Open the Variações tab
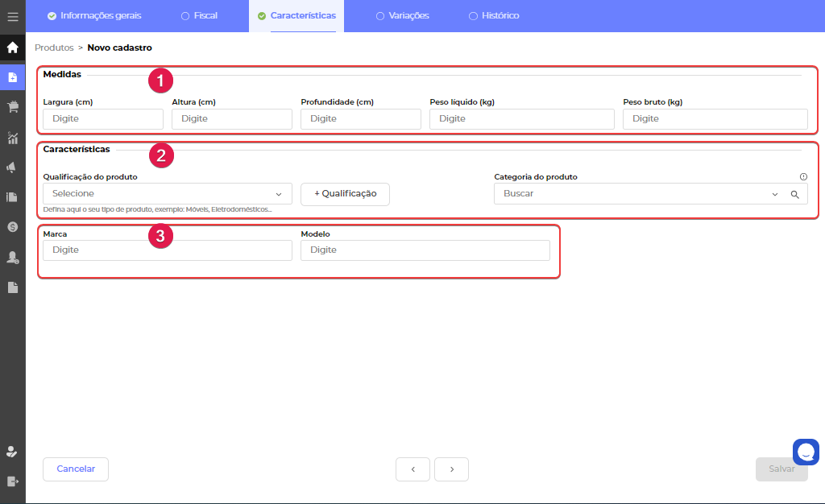 coord(402,16)
